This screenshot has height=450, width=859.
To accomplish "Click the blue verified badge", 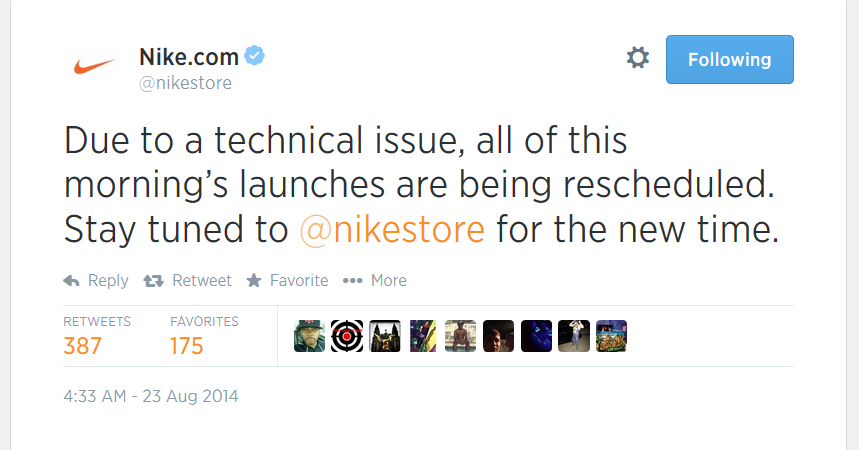I will (257, 55).
